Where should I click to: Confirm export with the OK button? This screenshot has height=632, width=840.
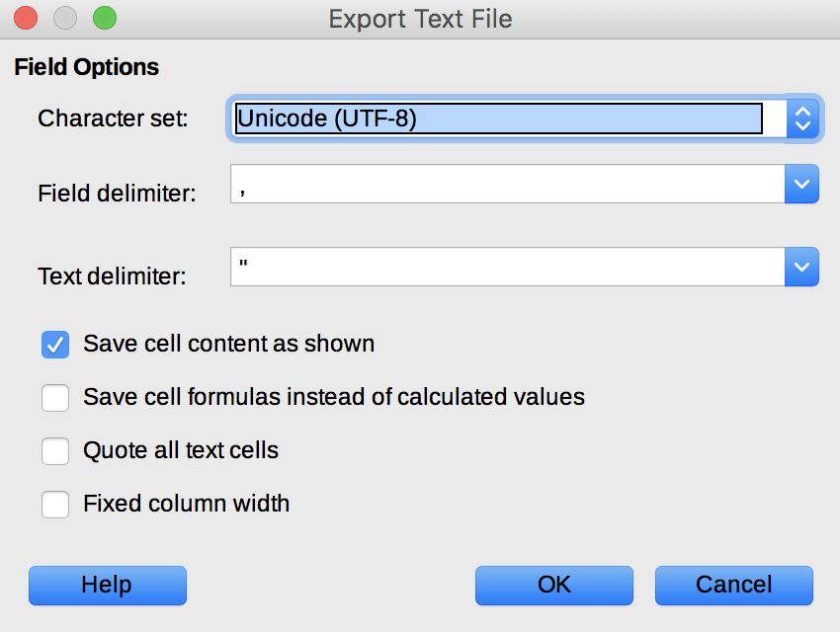pos(554,586)
